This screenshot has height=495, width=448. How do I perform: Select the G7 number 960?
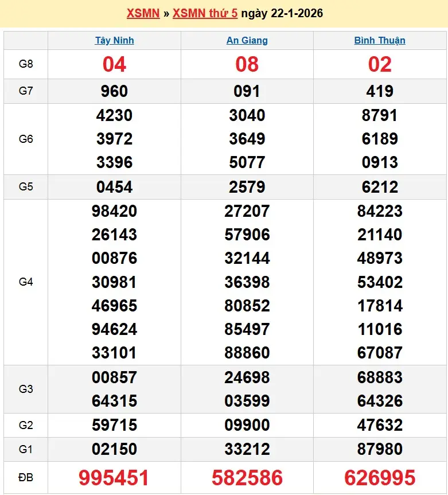tap(114, 91)
